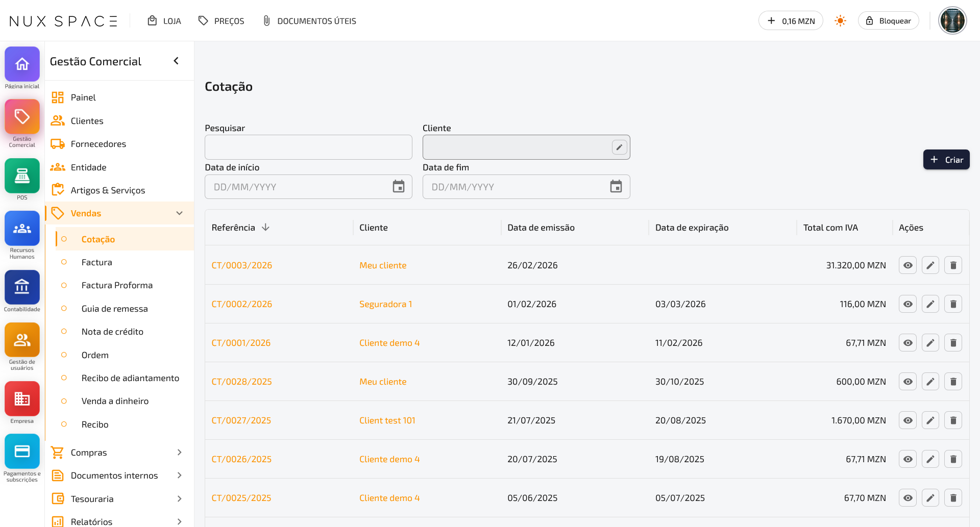The height and width of the screenshot is (527, 980).
Task: Edit quotation CT/0026/2025
Action: (x=930, y=459)
